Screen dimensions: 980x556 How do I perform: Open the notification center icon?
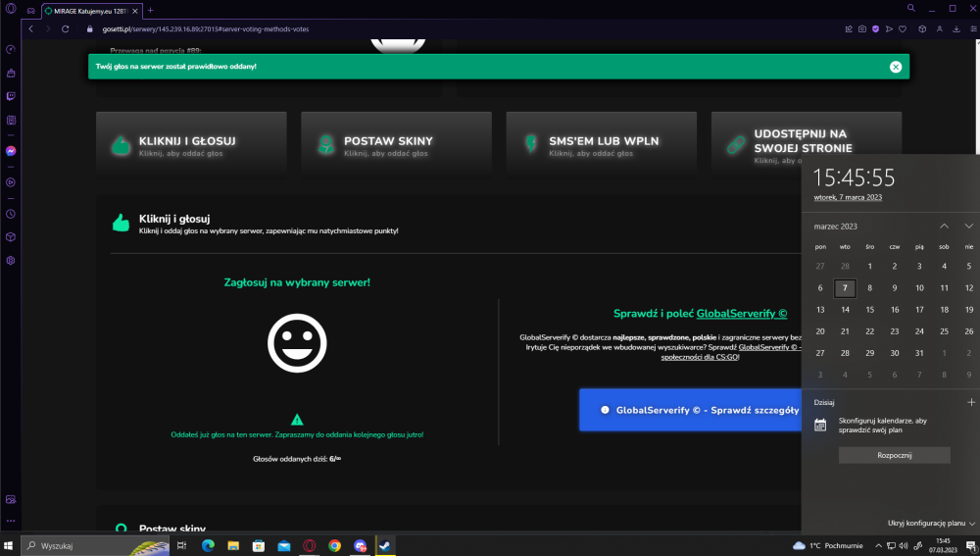coord(970,545)
